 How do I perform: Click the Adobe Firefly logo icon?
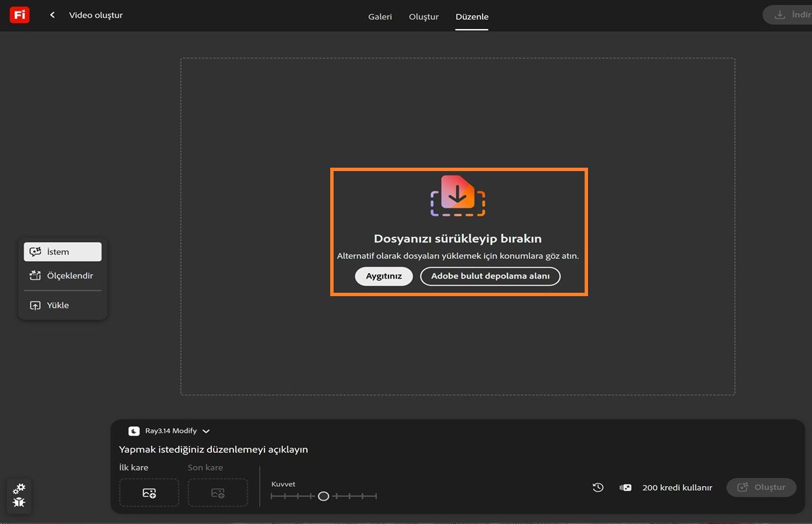pos(20,15)
